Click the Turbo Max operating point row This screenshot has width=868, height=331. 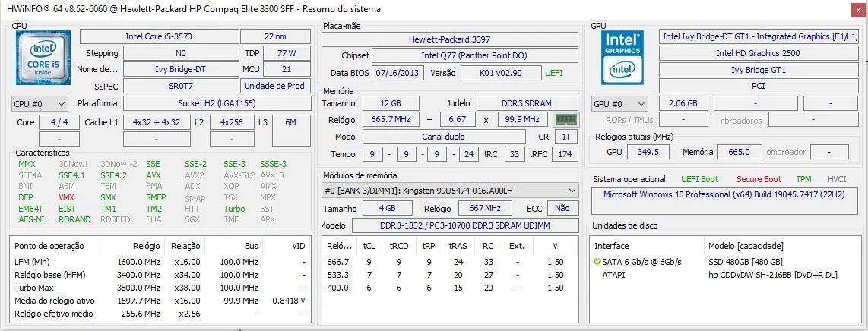(160, 287)
